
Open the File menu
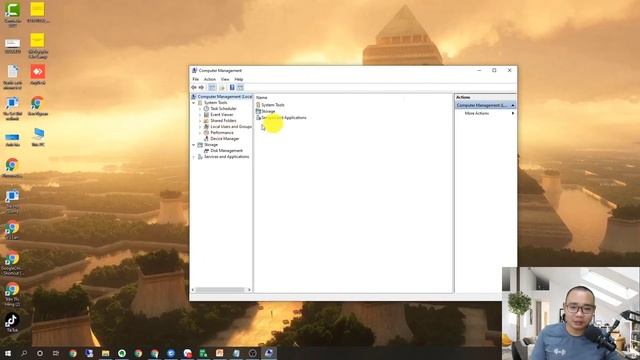[x=196, y=79]
